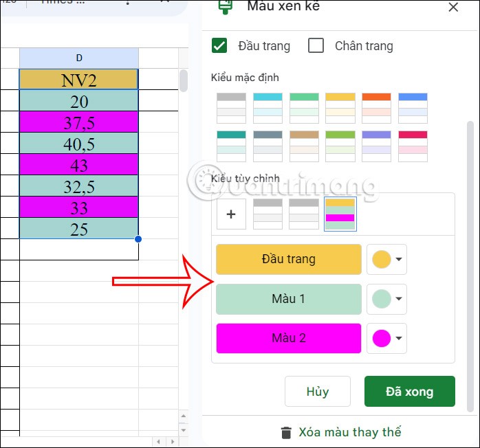Screen dimensions: 480x448
Task: Select the pink-red default style thumbnail
Action: coord(413,144)
